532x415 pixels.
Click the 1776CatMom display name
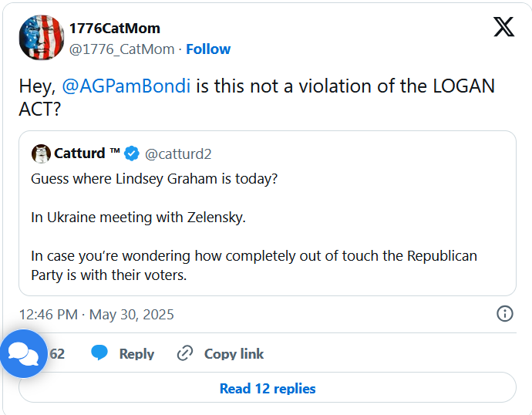point(115,29)
